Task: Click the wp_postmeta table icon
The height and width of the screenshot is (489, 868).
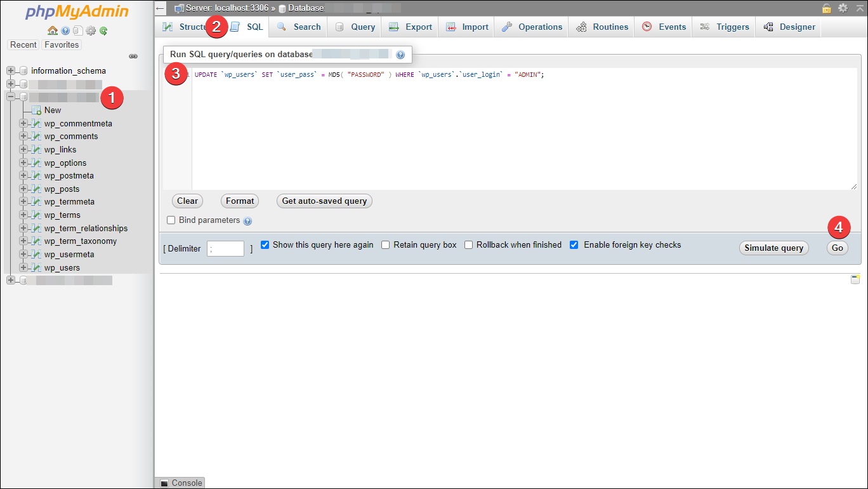Action: point(36,175)
